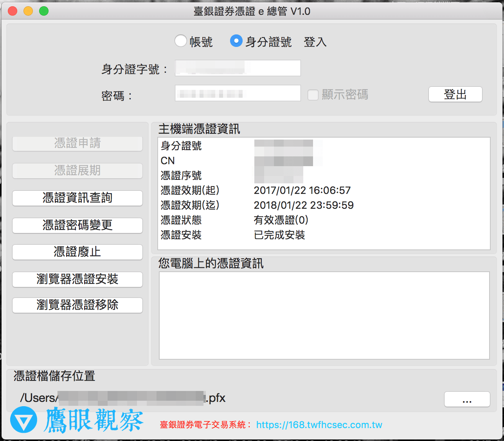The height and width of the screenshot is (441, 504).
Task: Select the 帳號 radio button
Action: click(x=180, y=41)
